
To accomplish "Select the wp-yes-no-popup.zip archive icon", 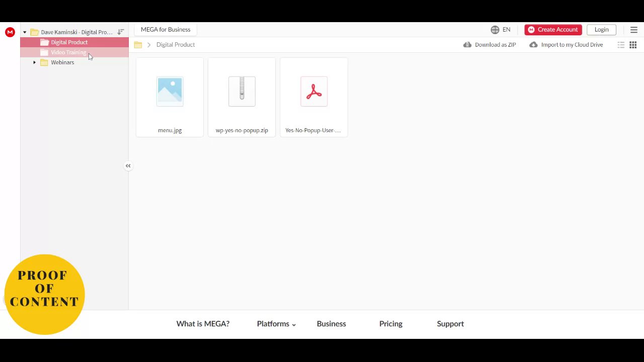I will tap(242, 92).
